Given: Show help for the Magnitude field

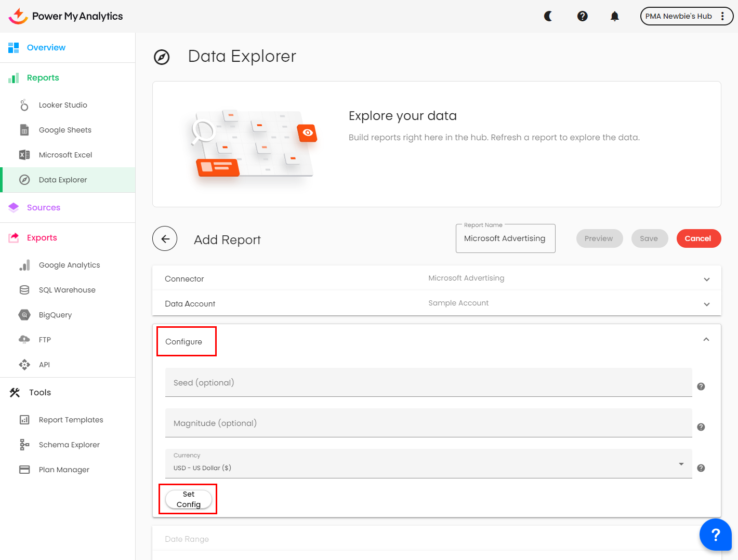Looking at the screenshot, I should click(701, 427).
